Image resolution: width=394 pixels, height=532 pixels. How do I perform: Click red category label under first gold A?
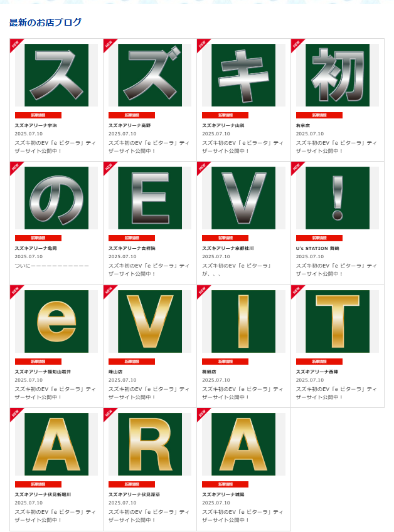pyautogui.click(x=38, y=484)
